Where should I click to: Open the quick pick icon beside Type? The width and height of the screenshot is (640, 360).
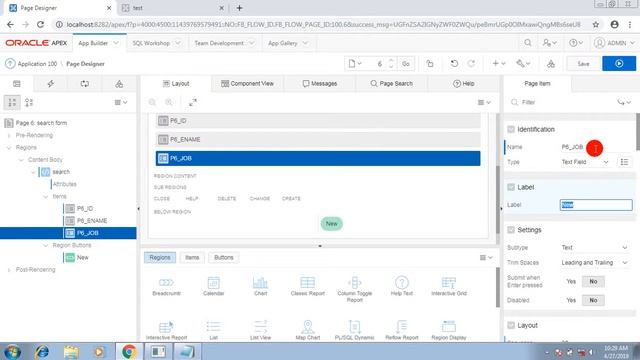(x=624, y=162)
